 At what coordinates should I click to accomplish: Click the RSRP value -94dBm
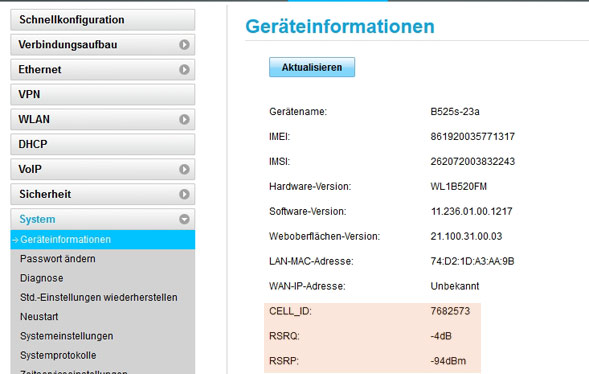point(448,361)
